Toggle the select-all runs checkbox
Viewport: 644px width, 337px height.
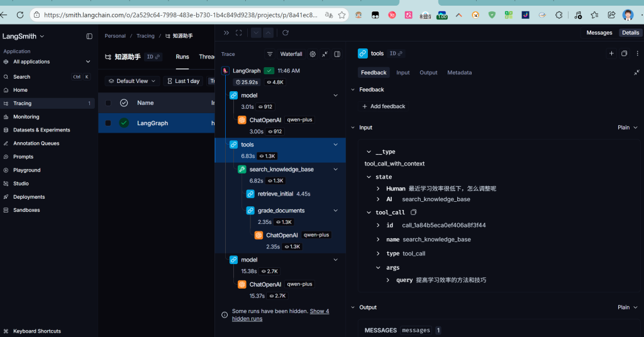108,103
